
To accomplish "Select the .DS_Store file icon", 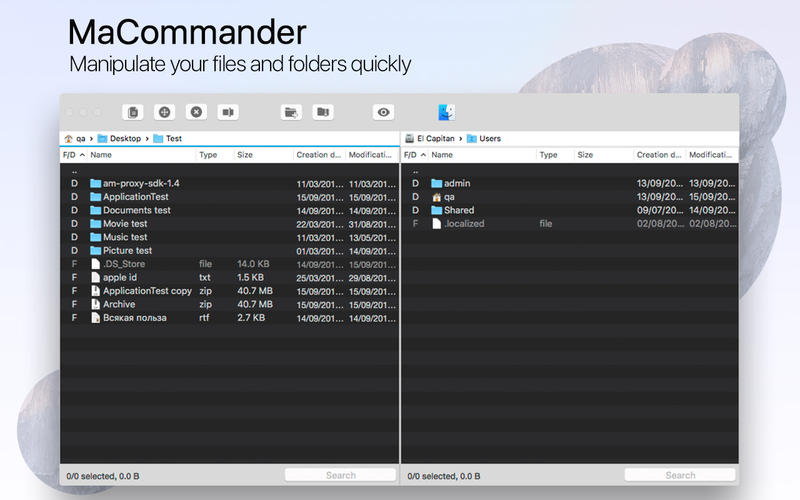I will tap(95, 264).
